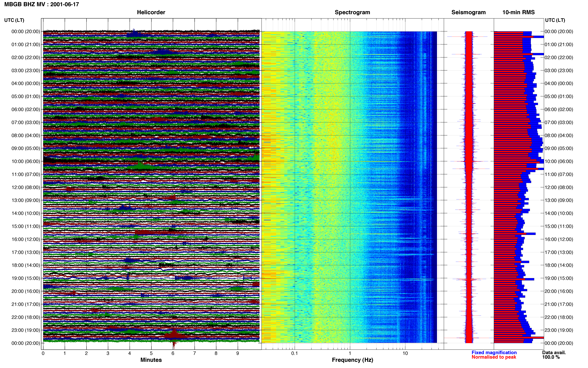588x368 pixels.
Task: Click left time label '04:00 (00:00)'
Action: pos(26,83)
